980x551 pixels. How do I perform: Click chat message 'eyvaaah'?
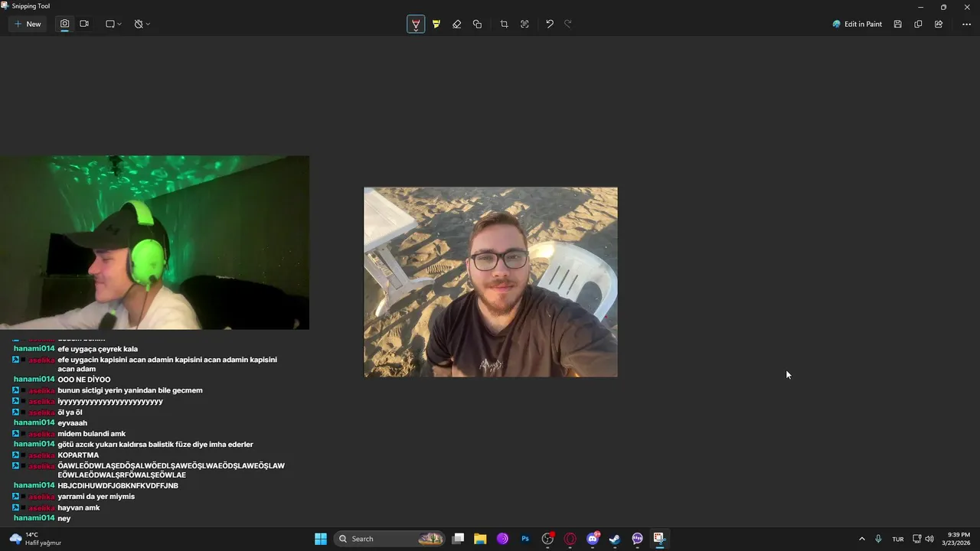[x=73, y=422]
